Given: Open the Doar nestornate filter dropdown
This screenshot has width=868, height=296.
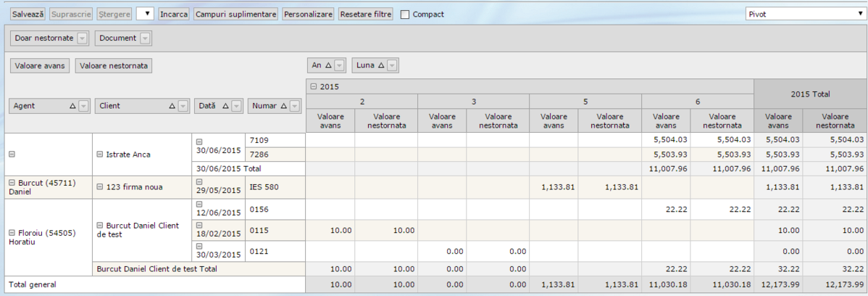Looking at the screenshot, I should click(x=82, y=38).
